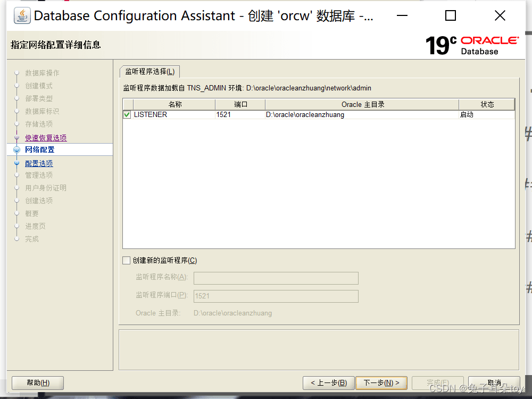Click the Java icon in the title bar

click(x=22, y=16)
